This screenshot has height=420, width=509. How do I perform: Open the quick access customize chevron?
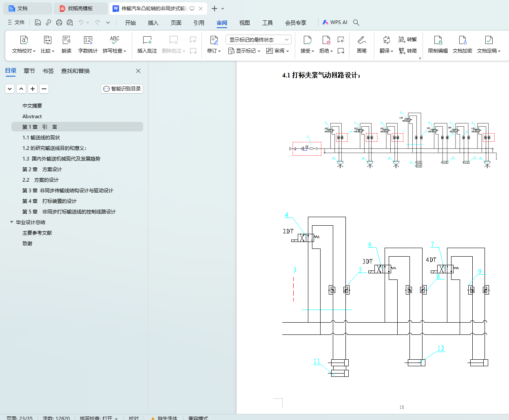click(x=108, y=22)
